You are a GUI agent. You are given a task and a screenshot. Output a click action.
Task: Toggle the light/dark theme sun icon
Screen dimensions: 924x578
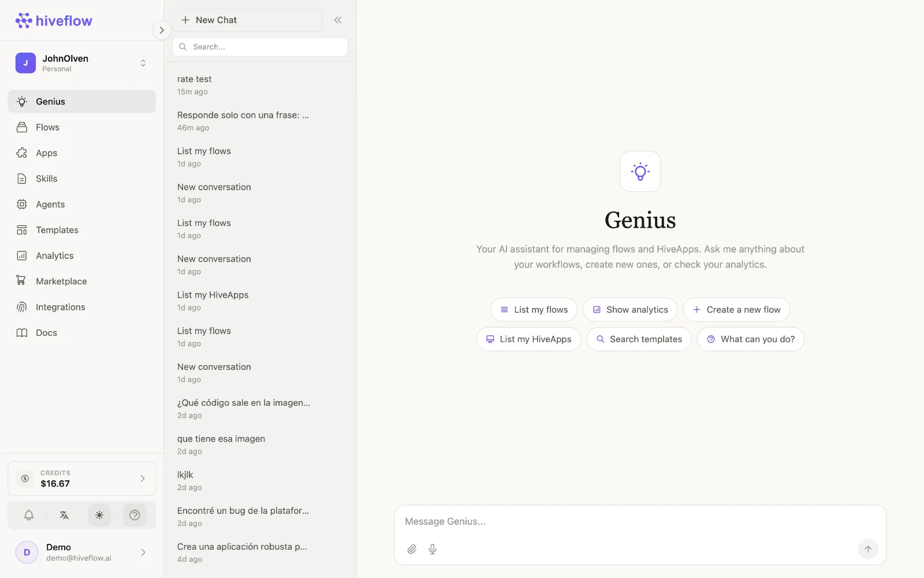tap(99, 515)
